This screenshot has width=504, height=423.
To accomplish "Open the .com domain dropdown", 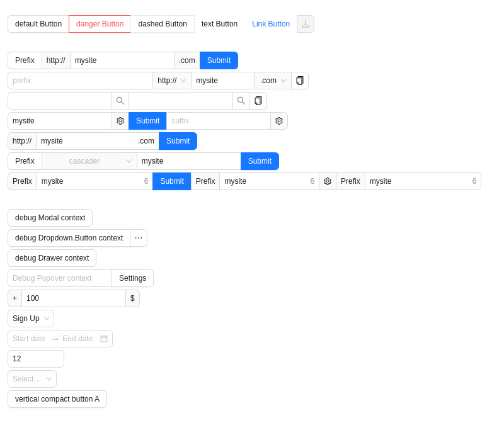I will tap(273, 81).
